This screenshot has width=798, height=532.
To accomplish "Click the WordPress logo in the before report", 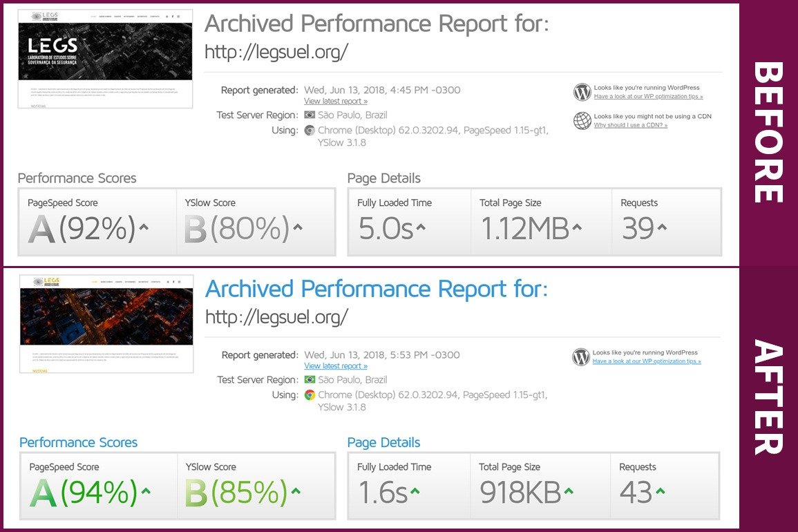I will click(582, 92).
